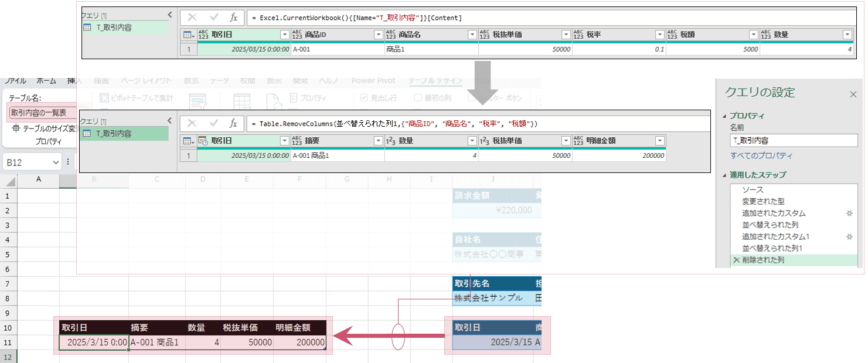Click the 名前 field containing T_取引内容
This screenshot has height=363, width=868.
[793, 141]
